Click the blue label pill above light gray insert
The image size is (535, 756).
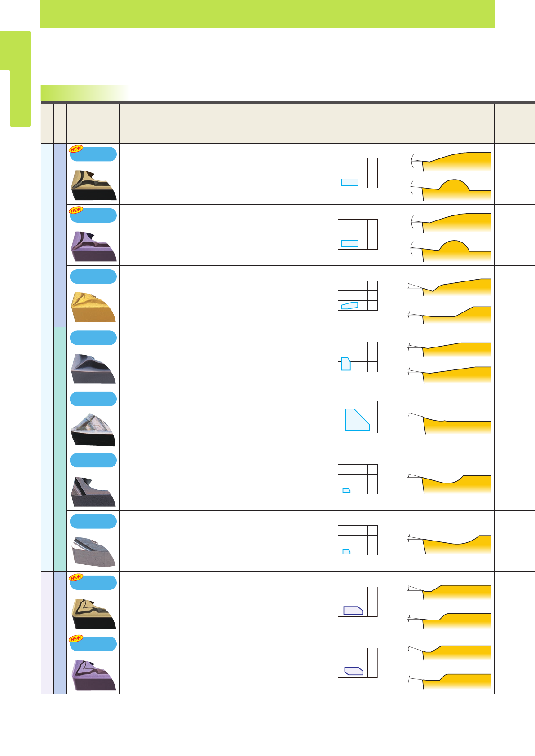pyautogui.click(x=93, y=521)
